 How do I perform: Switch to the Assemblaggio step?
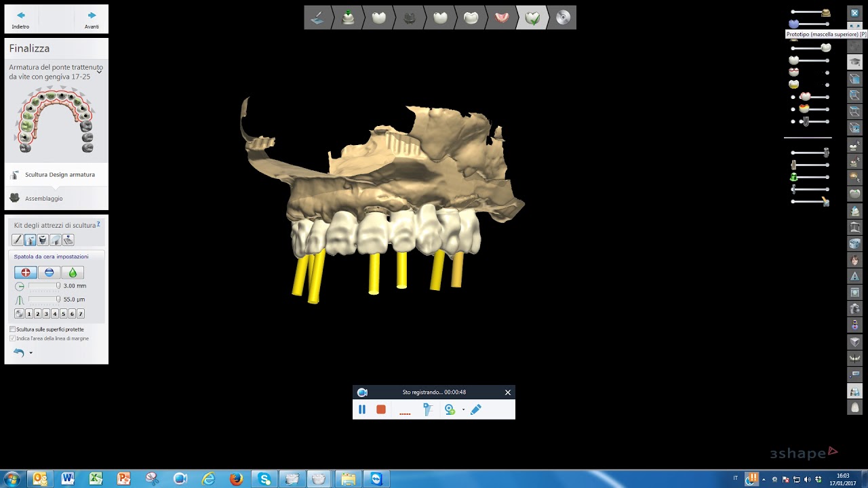pyautogui.click(x=43, y=198)
